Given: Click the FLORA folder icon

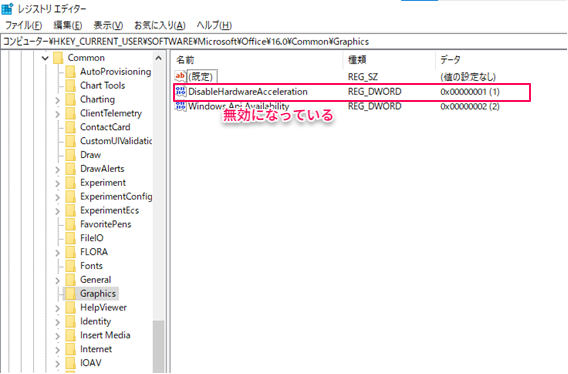Looking at the screenshot, I should 71,252.
